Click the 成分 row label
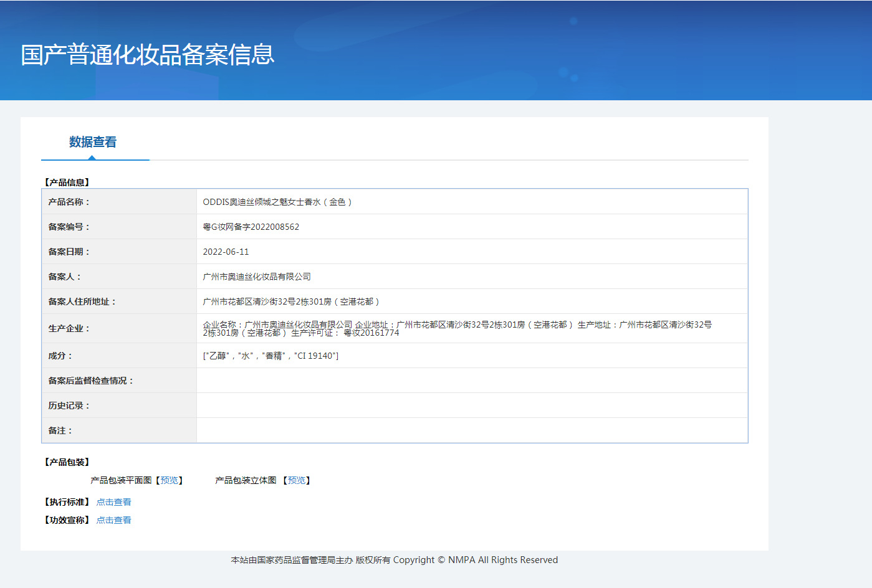The image size is (872, 588). (60, 356)
